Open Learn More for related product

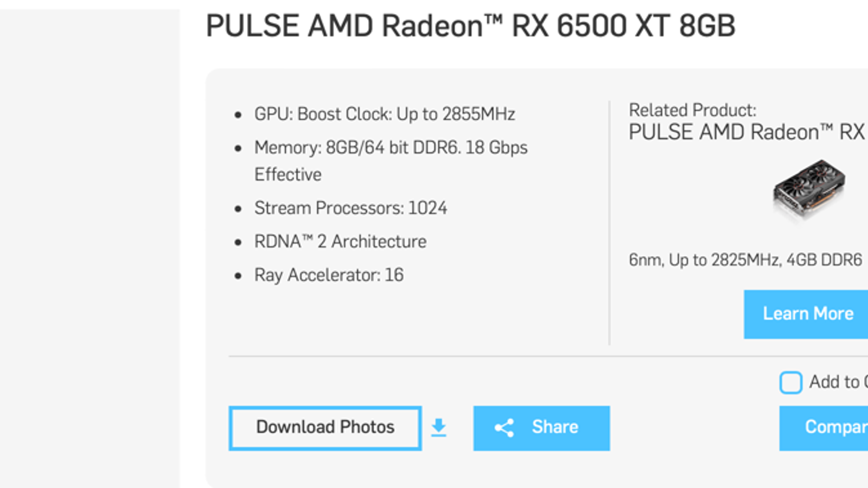[x=807, y=314]
